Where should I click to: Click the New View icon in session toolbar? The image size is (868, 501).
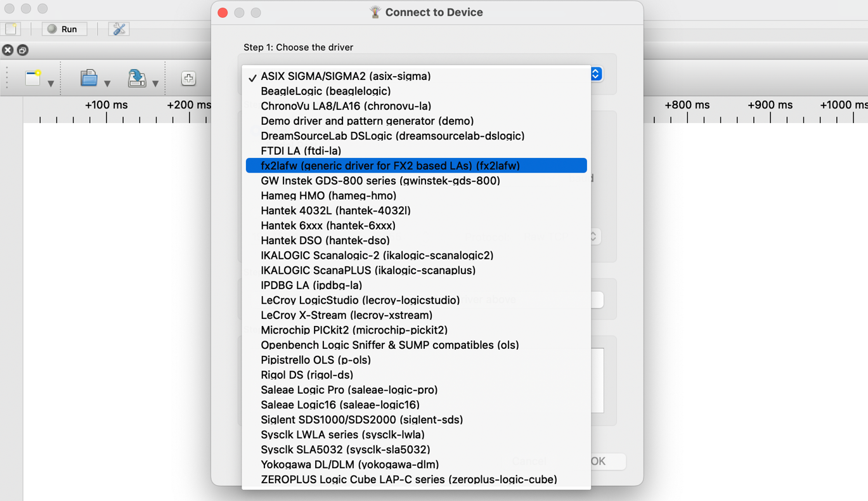point(33,78)
